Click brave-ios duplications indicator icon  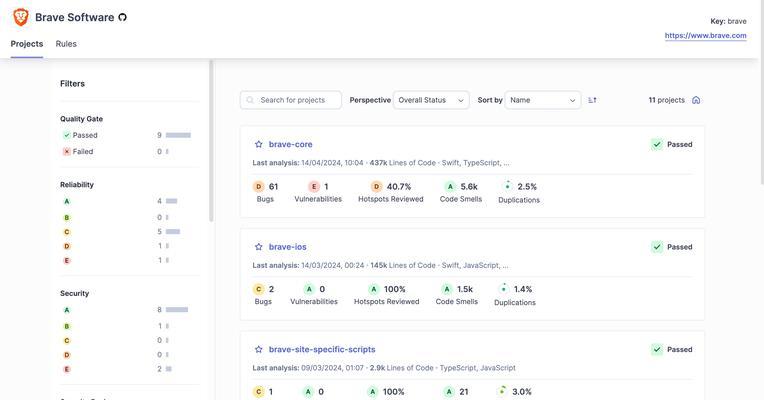(x=504, y=288)
